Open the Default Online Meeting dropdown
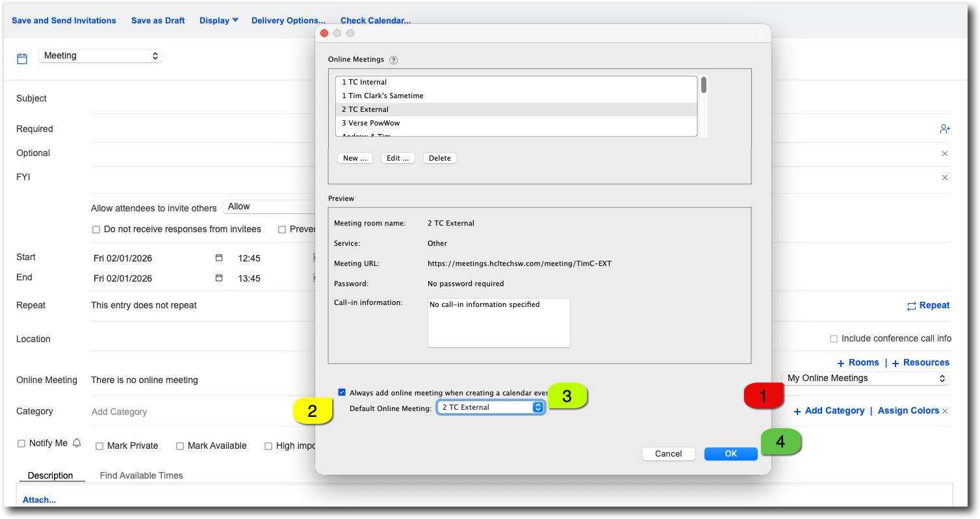 click(x=491, y=407)
